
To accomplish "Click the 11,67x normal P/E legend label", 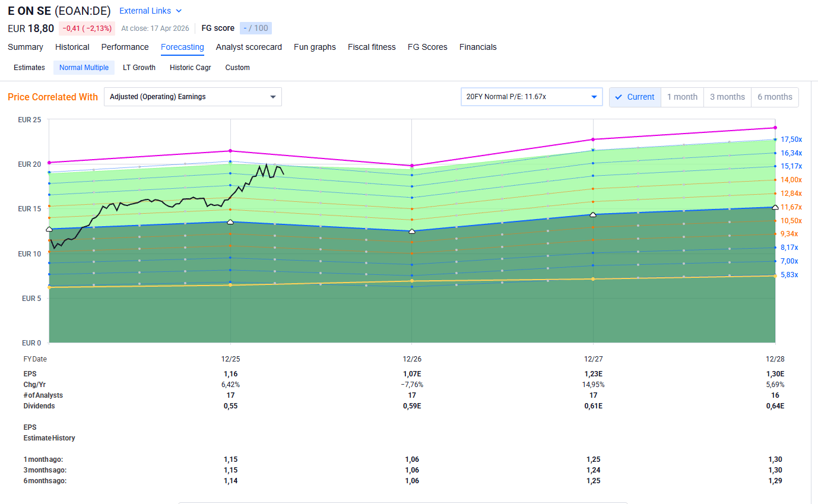I will point(791,207).
